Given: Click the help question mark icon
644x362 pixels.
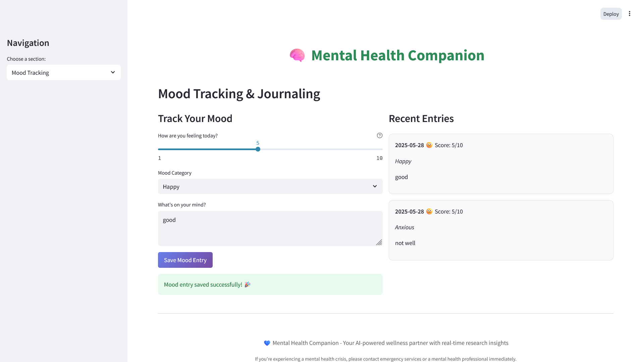Looking at the screenshot, I should 379,135.
